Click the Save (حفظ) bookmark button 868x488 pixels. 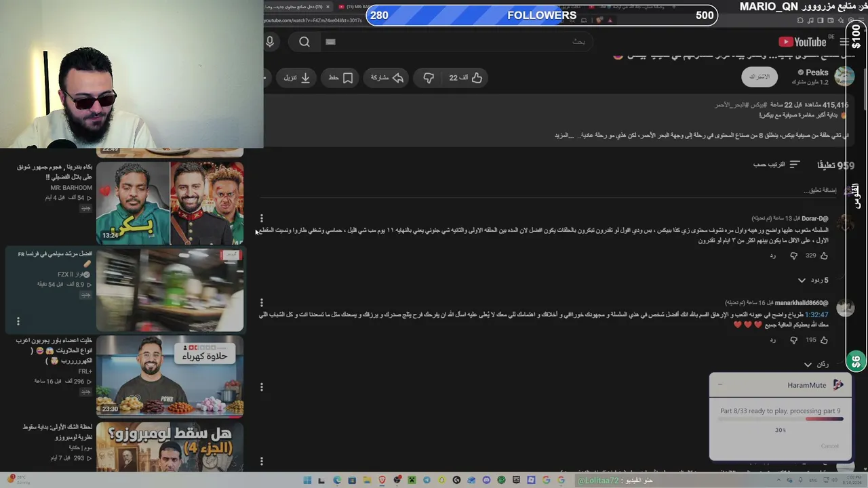(x=341, y=78)
